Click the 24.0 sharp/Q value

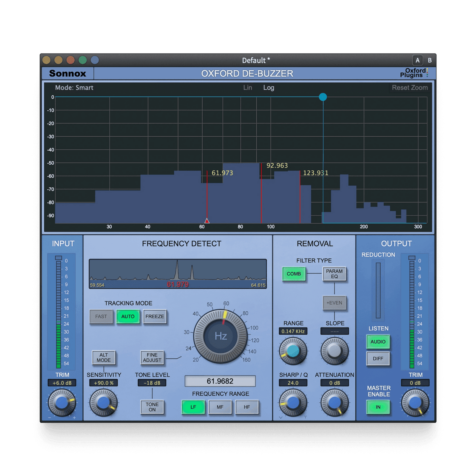(293, 383)
